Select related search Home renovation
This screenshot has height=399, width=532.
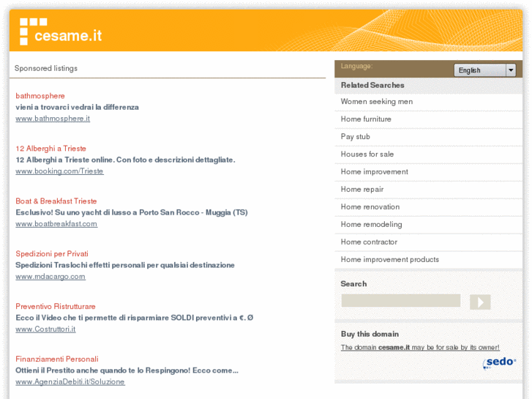pos(370,206)
